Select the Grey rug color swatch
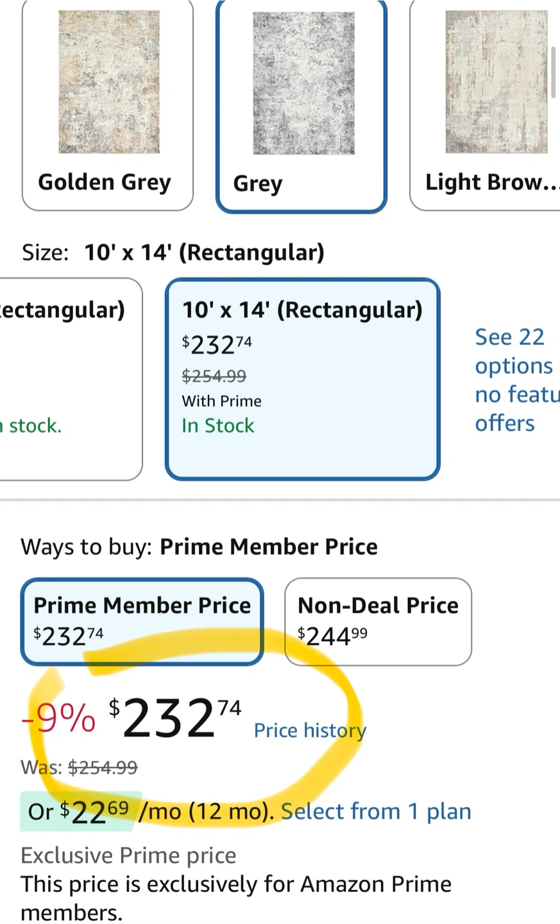Image resolution: width=560 pixels, height=924 pixels. pos(301,105)
